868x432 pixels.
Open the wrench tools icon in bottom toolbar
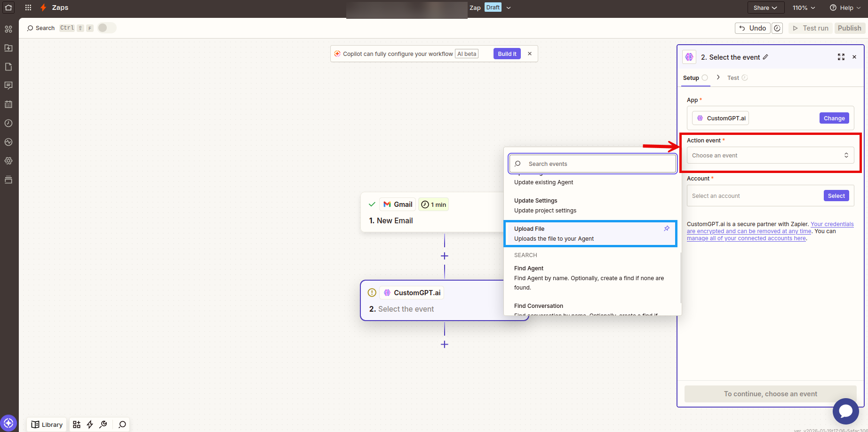coord(104,424)
